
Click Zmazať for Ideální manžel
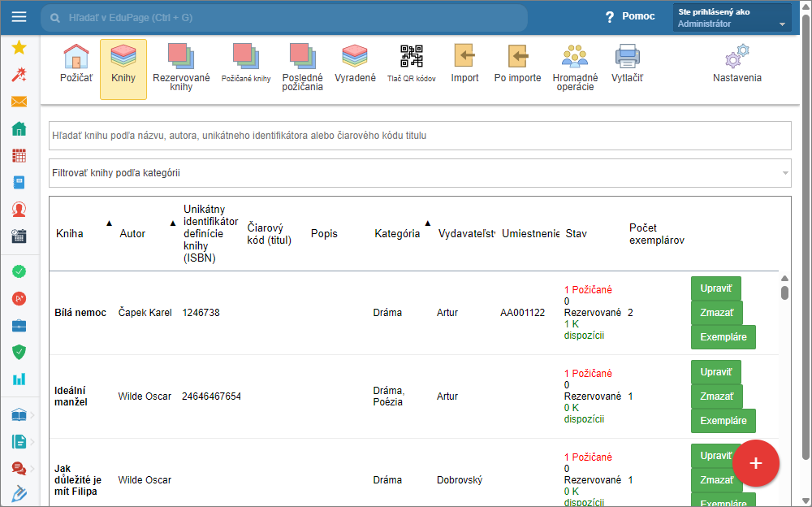(x=716, y=396)
